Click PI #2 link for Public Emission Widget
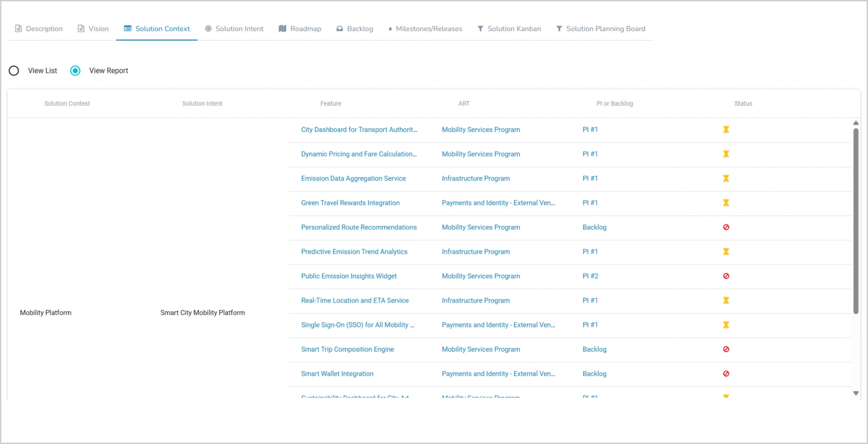The height and width of the screenshot is (444, 868). (x=590, y=276)
